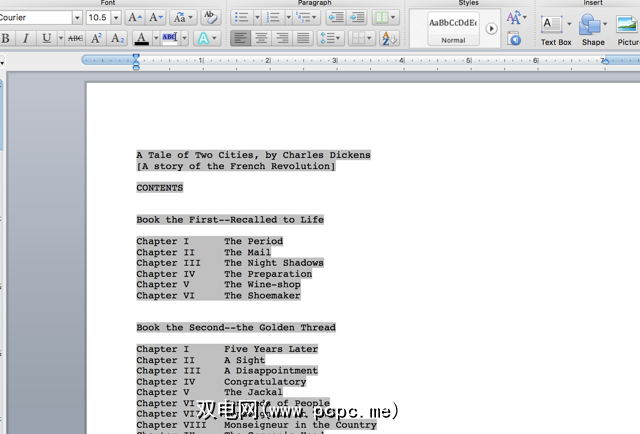
Task: Click 'Congratulatory' chapter title
Action: pos(265,382)
